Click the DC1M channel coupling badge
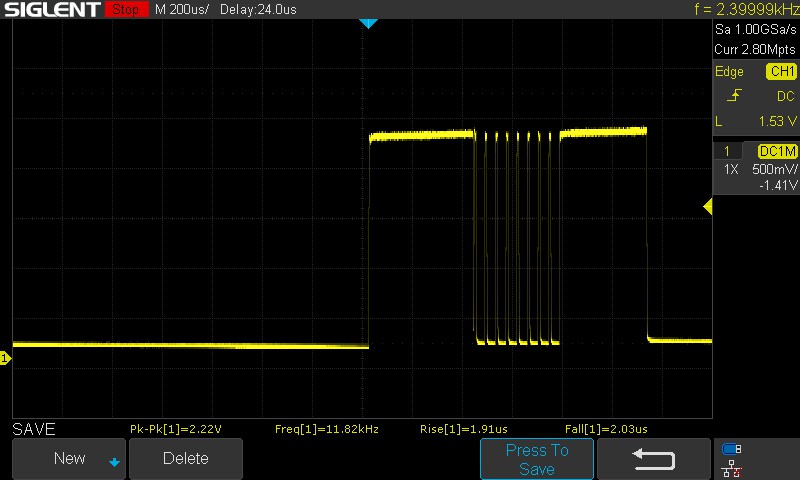 [x=777, y=151]
